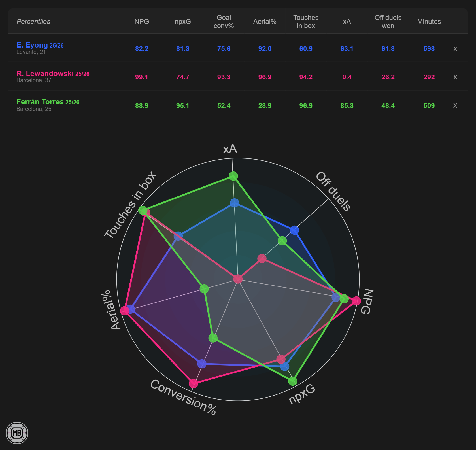Click the NPG column header
The width and height of the screenshot is (476, 450).
pyautogui.click(x=142, y=22)
